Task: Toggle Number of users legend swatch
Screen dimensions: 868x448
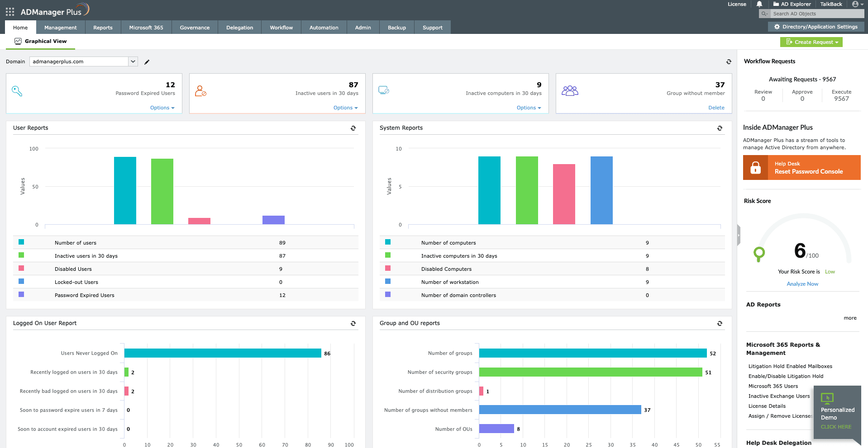Action: pos(21,242)
